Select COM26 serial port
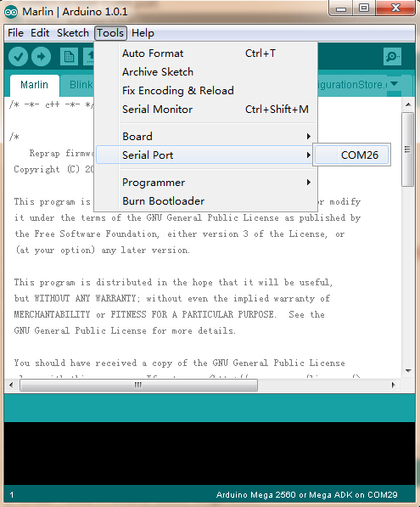This screenshot has width=420, height=507. tap(352, 155)
